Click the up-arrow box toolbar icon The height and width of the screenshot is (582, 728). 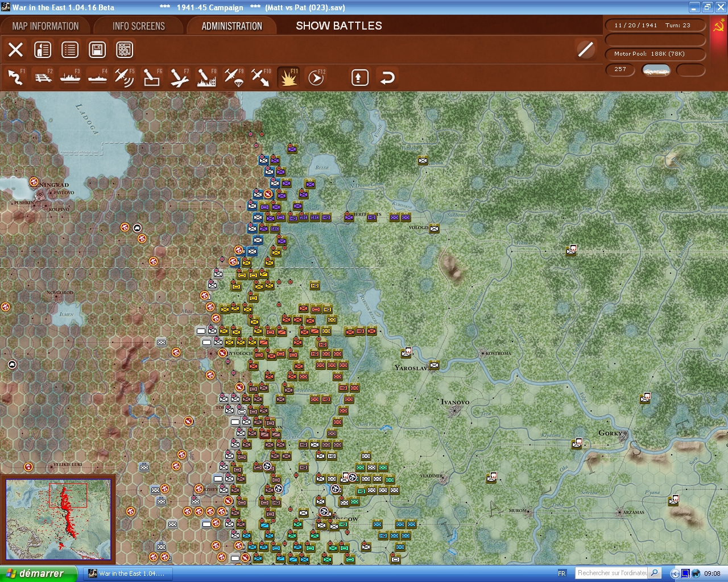coord(359,77)
